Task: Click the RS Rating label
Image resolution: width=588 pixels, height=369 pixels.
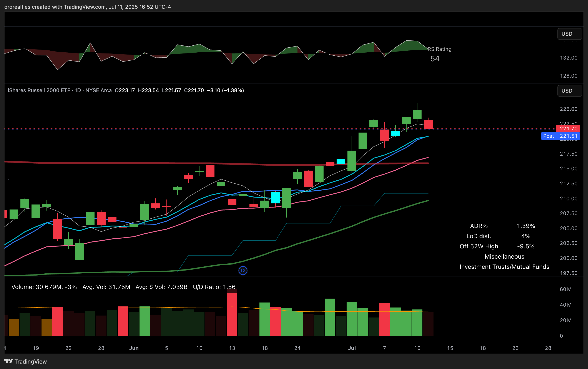Action: [x=439, y=49]
